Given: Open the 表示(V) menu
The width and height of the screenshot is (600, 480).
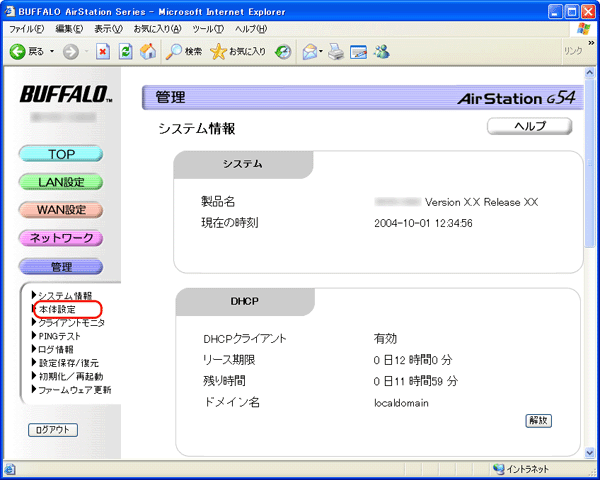Looking at the screenshot, I should [108, 29].
